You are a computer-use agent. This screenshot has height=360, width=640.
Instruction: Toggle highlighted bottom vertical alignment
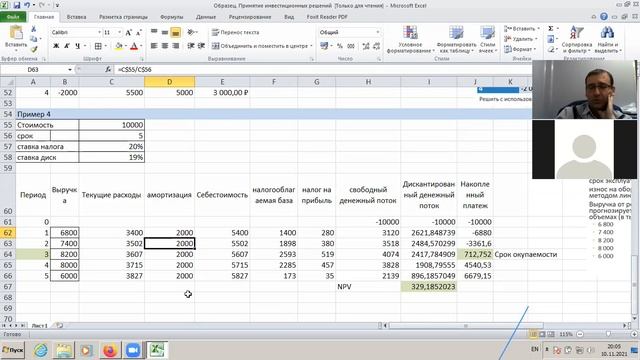[176, 32]
